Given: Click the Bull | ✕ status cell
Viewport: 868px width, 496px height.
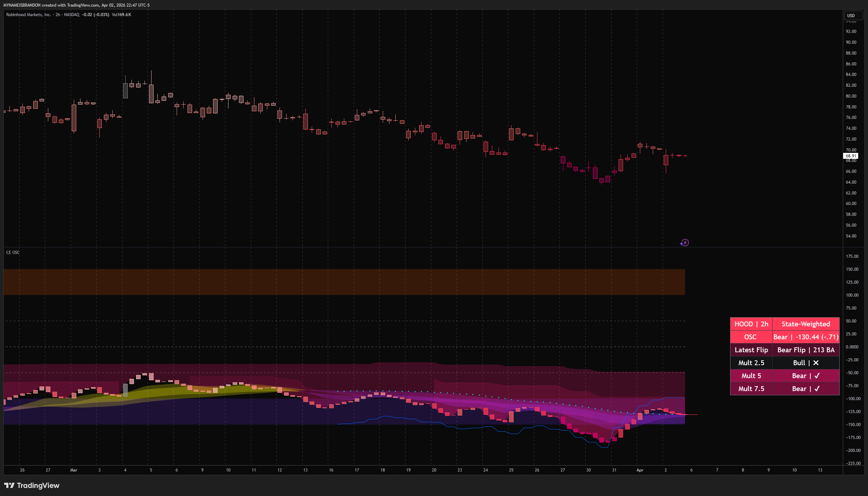Looking at the screenshot, I should (806, 363).
